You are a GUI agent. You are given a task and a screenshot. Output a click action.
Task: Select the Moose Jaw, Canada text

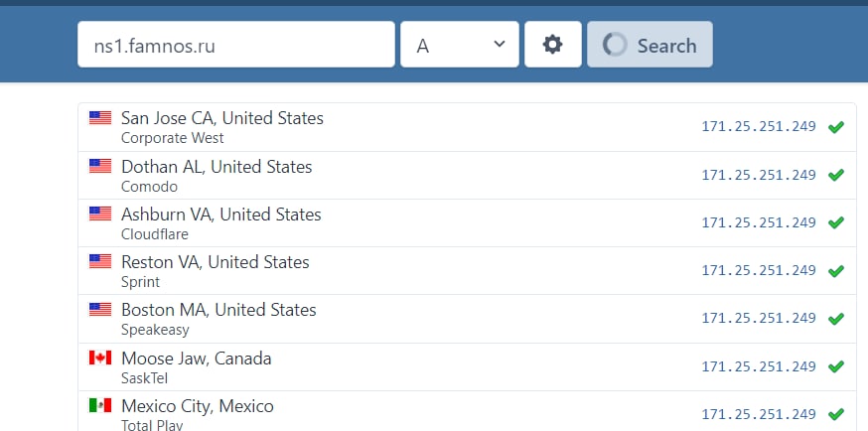pos(196,359)
